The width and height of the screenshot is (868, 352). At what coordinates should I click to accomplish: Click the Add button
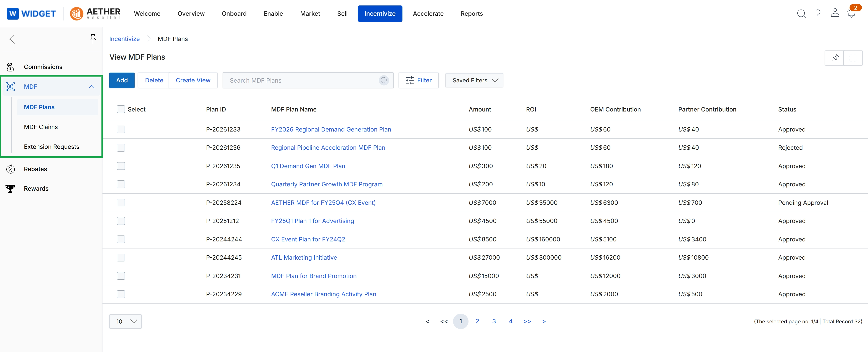122,80
